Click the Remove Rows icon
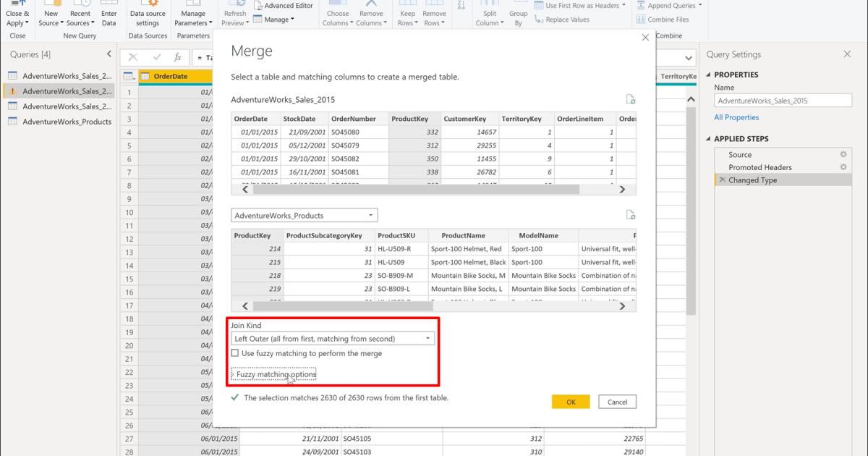The image size is (868, 456). point(435,14)
